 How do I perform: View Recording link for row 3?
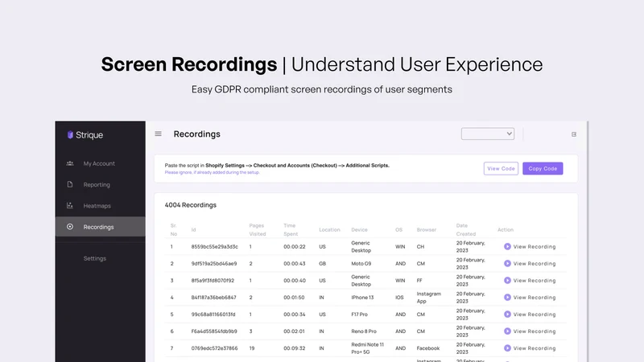535,280
